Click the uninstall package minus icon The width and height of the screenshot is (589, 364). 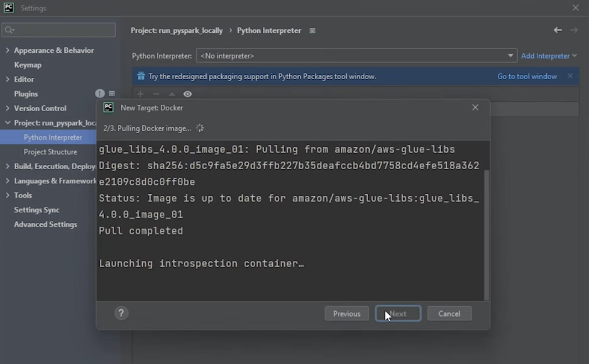tap(156, 94)
